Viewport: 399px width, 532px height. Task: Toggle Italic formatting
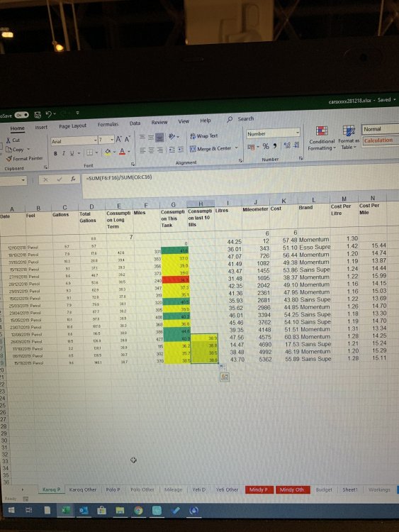(63, 153)
